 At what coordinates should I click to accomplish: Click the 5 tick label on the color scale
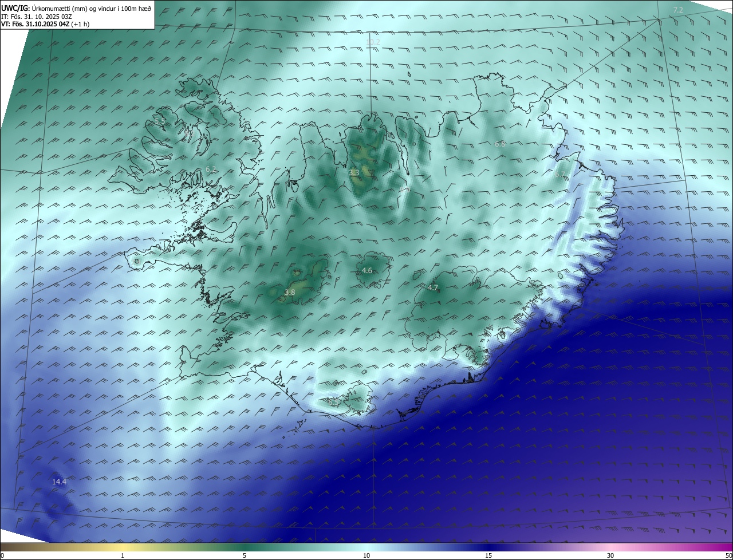click(x=245, y=555)
